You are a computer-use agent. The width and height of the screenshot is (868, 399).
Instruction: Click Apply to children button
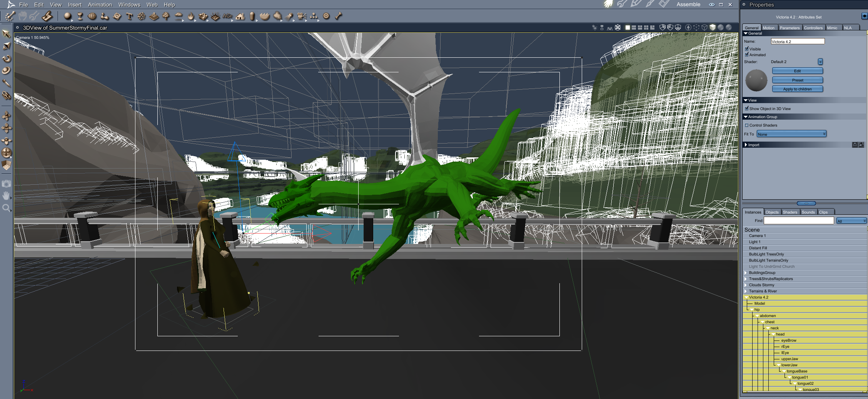click(x=798, y=89)
